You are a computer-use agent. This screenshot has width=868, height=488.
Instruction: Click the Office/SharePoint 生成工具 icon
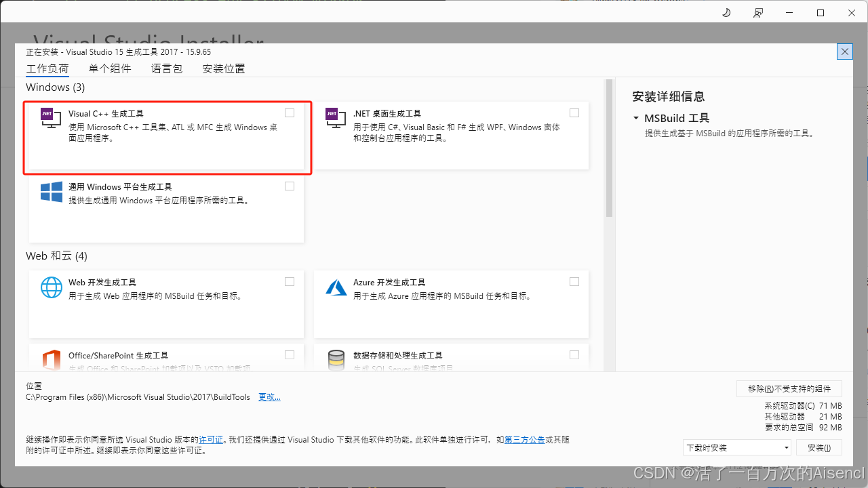tap(52, 361)
